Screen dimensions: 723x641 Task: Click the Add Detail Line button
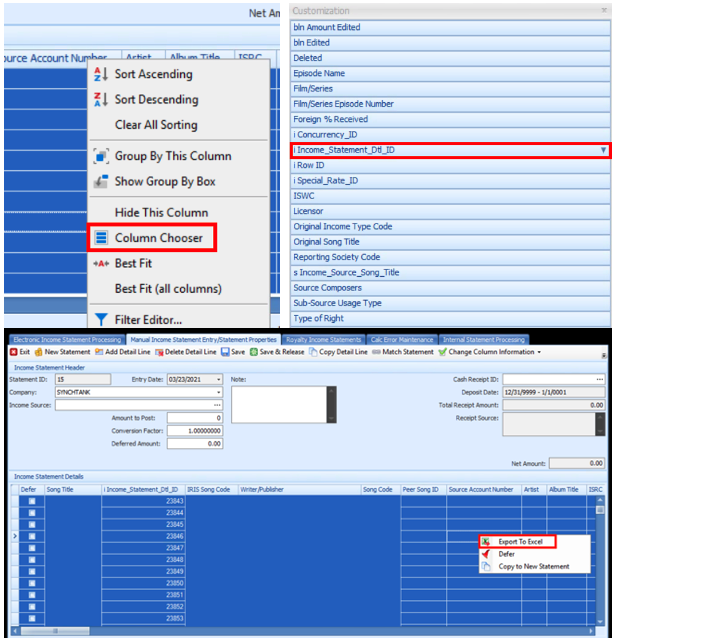124,352
